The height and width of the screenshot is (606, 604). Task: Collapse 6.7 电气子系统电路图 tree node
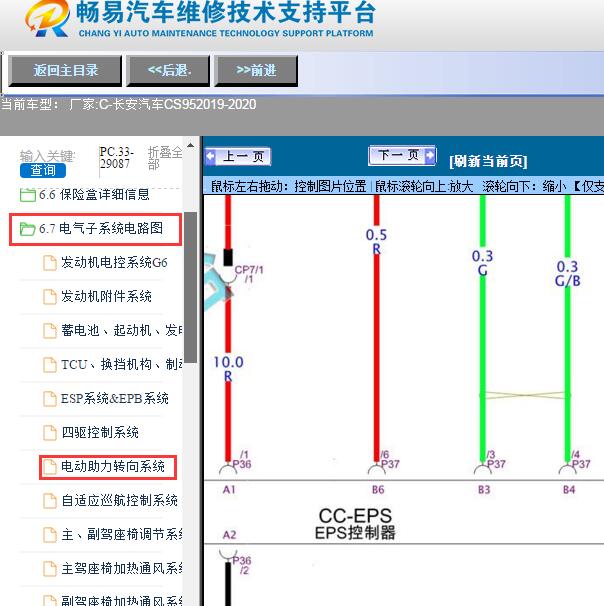pyautogui.click(x=101, y=228)
